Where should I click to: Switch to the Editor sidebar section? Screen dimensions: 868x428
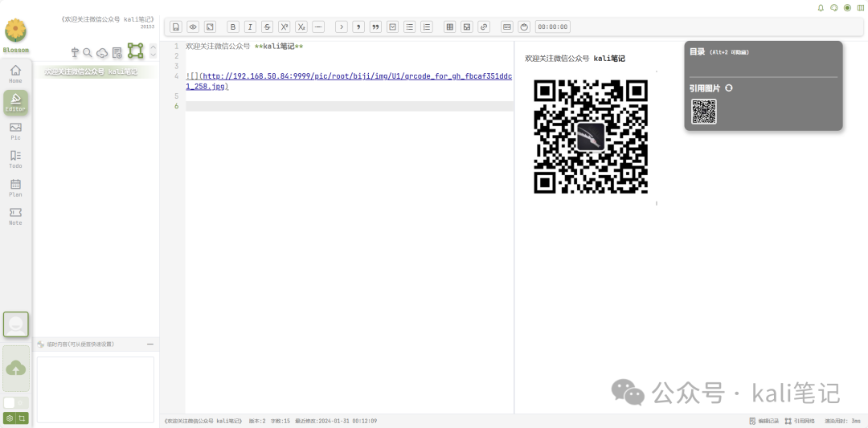click(15, 102)
